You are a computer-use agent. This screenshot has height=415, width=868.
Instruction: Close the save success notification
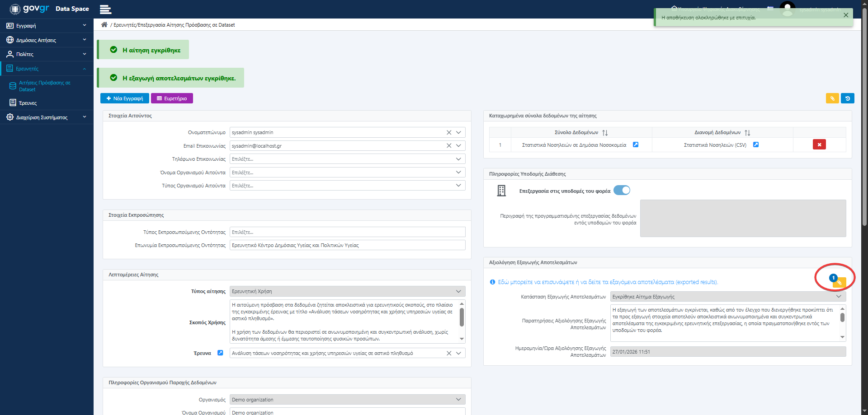(x=846, y=15)
